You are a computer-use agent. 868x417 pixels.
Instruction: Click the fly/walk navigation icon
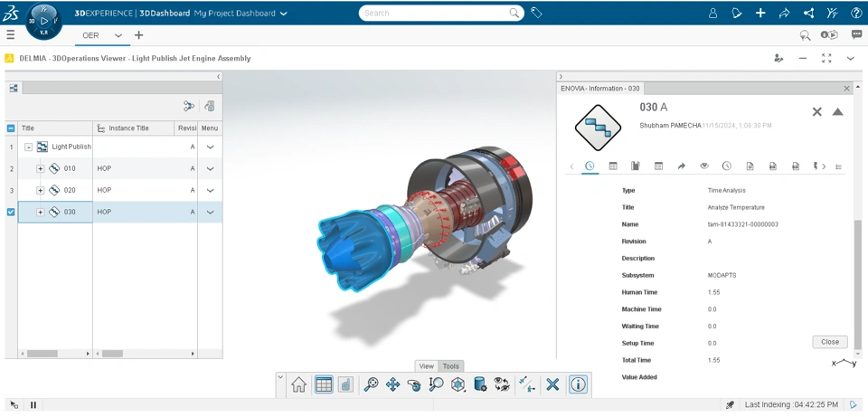click(x=527, y=384)
